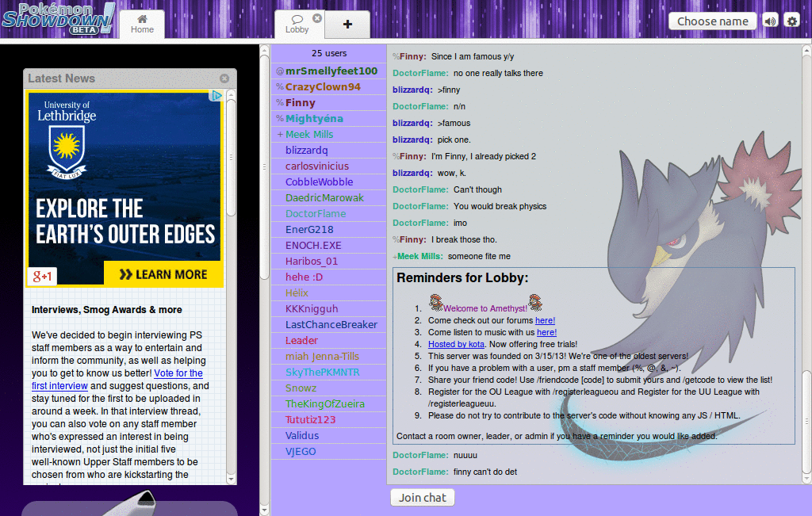
Task: Click News panel scroll-down arrow
Action: point(231,480)
